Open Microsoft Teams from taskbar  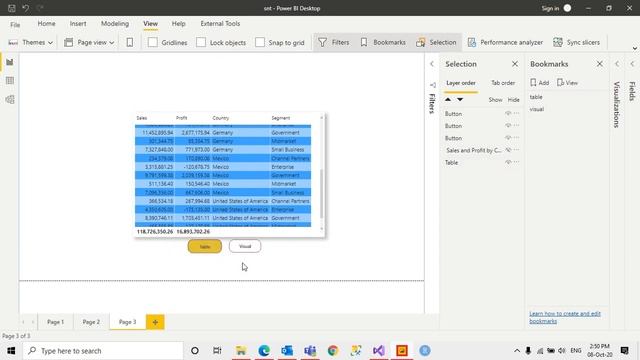[x=310, y=351]
